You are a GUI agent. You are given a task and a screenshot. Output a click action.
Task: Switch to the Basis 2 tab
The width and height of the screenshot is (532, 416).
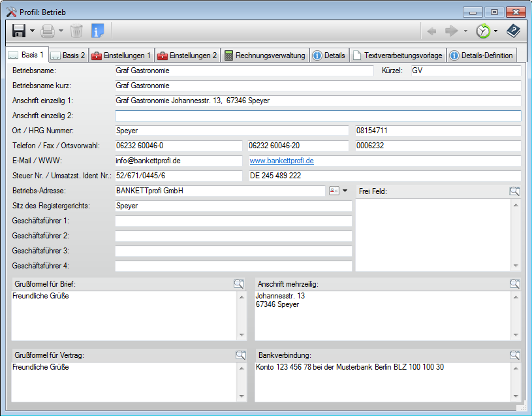pos(69,56)
